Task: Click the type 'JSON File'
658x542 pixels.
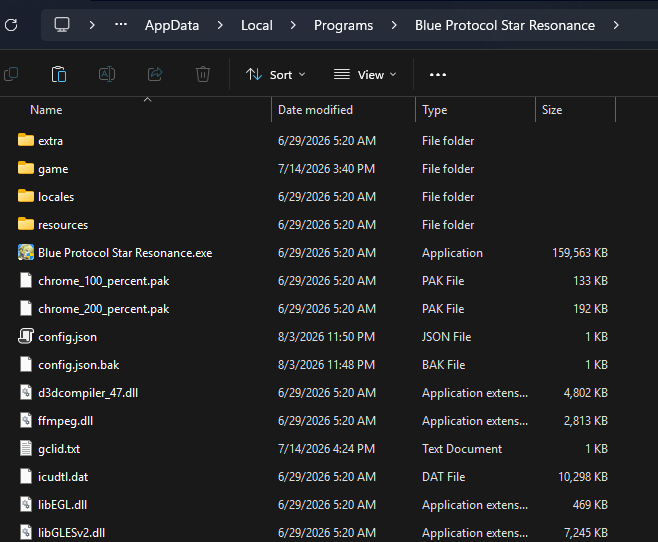Action: click(x=446, y=337)
